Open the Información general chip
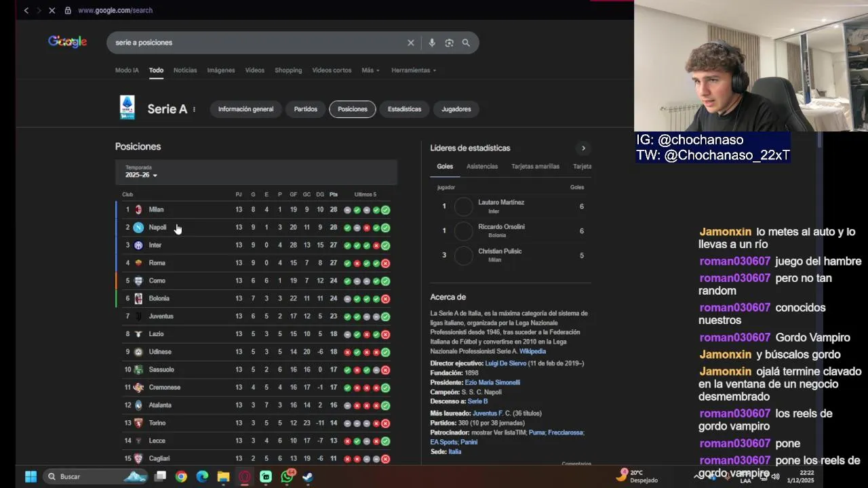The height and width of the screenshot is (488, 868). pyautogui.click(x=245, y=109)
